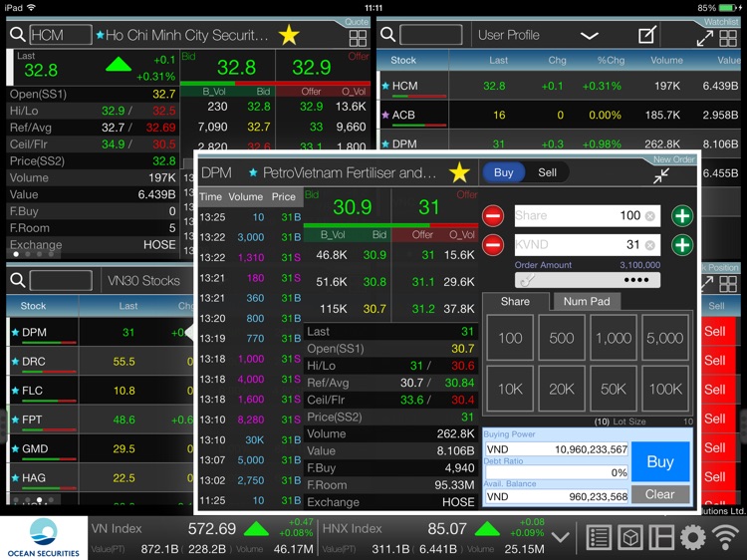Select the HCM row in the watchlist

tap(560, 86)
